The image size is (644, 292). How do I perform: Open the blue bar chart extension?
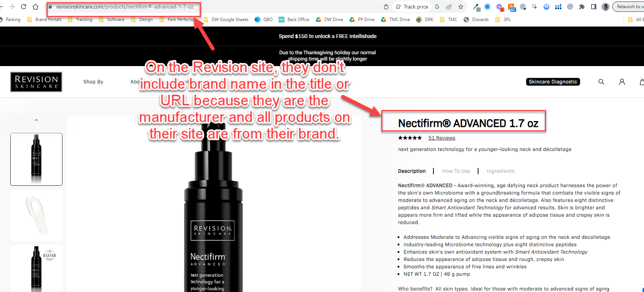tap(558, 7)
